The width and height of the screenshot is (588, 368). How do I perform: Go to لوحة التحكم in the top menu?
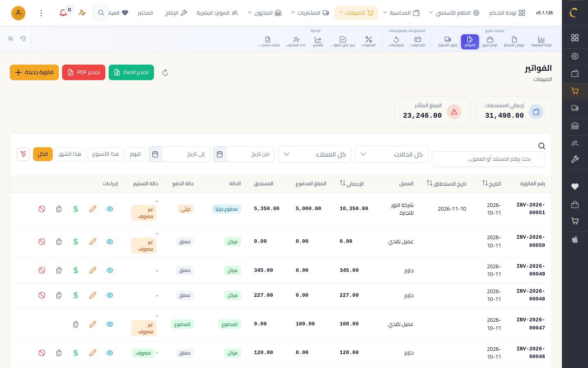pos(507,13)
